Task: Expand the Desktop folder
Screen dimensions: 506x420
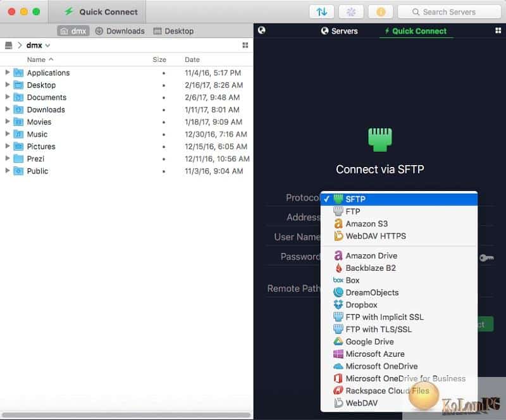Action: [x=8, y=85]
